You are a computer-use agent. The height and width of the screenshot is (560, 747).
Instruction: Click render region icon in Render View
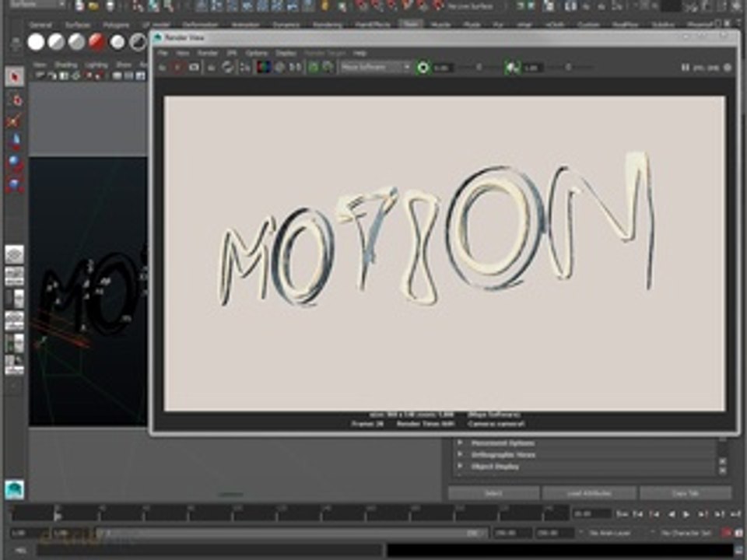[177, 68]
